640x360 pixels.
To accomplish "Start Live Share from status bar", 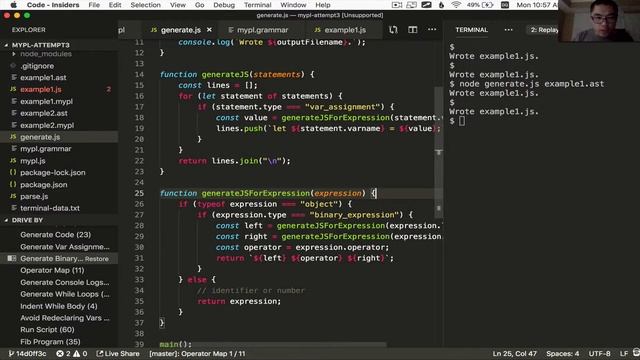I will click(118, 353).
